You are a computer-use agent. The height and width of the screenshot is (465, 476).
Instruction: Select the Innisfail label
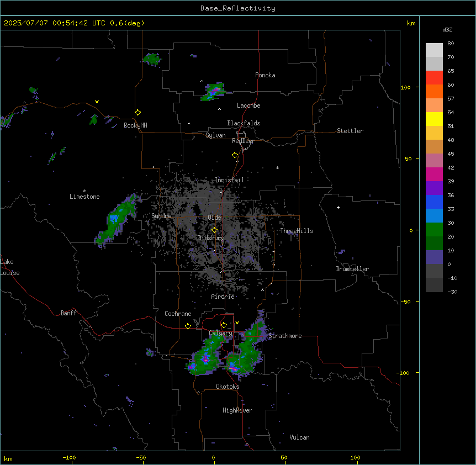(x=229, y=180)
